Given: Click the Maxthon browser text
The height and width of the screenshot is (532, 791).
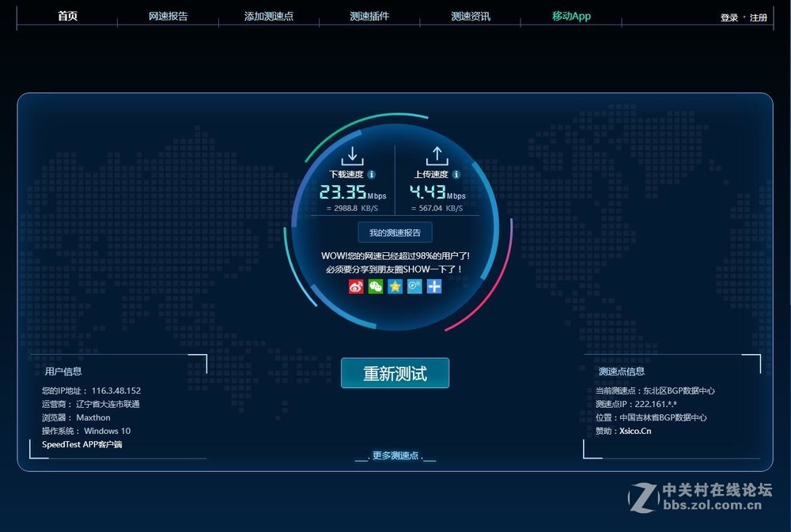Looking at the screenshot, I should (x=93, y=417).
